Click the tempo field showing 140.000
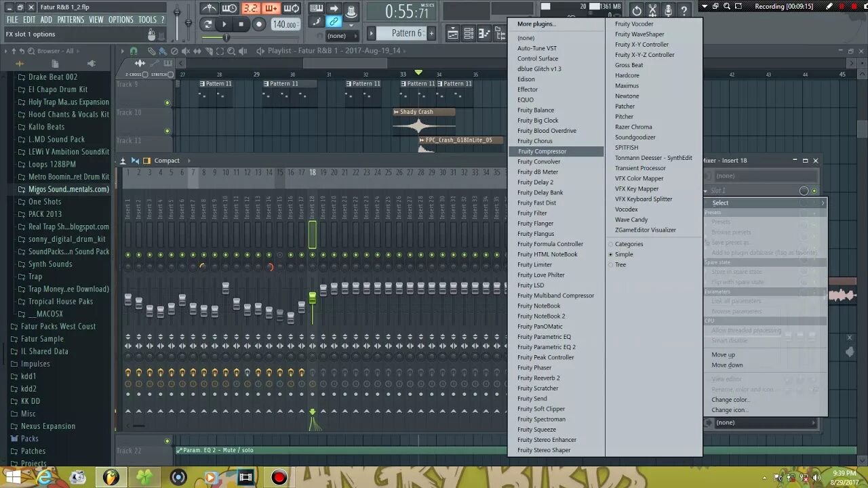The width and height of the screenshot is (868, 488). pyautogui.click(x=285, y=24)
